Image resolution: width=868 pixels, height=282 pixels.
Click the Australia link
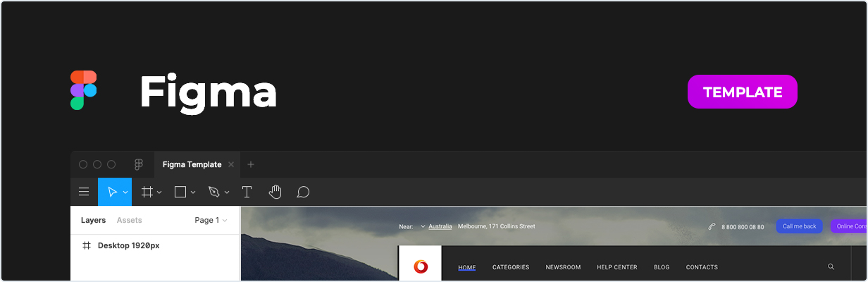(440, 226)
